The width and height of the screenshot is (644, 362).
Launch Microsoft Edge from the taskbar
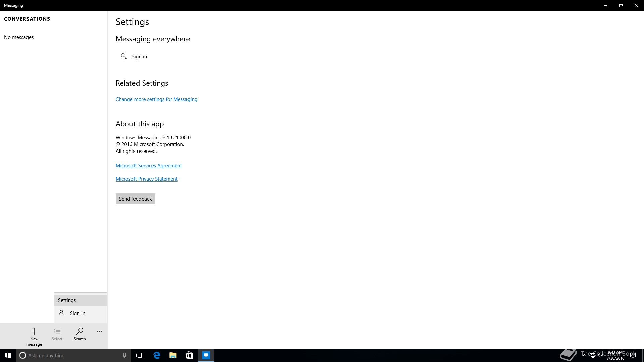(157, 355)
